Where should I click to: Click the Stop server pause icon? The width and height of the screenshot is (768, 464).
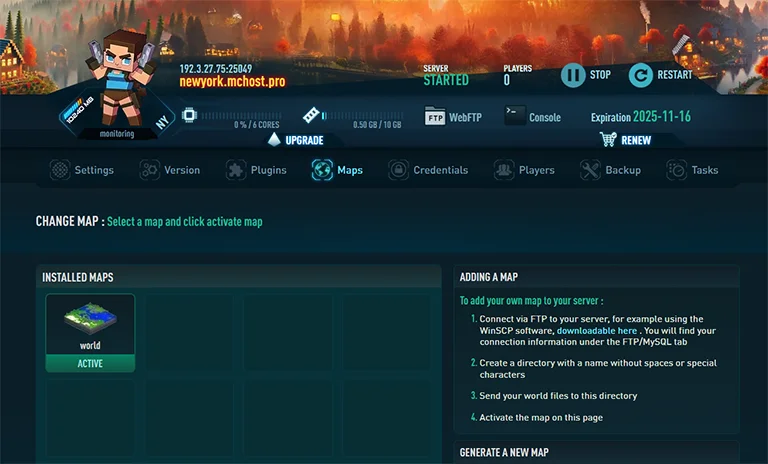pos(572,75)
